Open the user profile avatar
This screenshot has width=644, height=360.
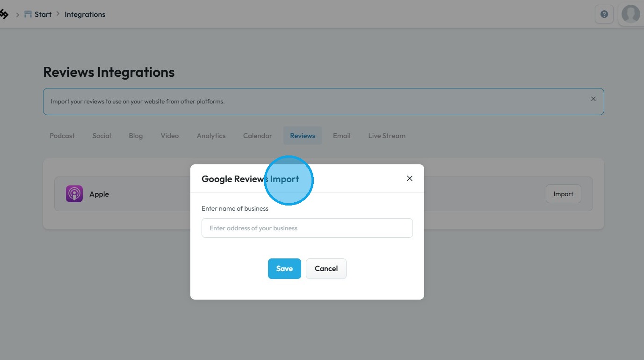pyautogui.click(x=630, y=15)
